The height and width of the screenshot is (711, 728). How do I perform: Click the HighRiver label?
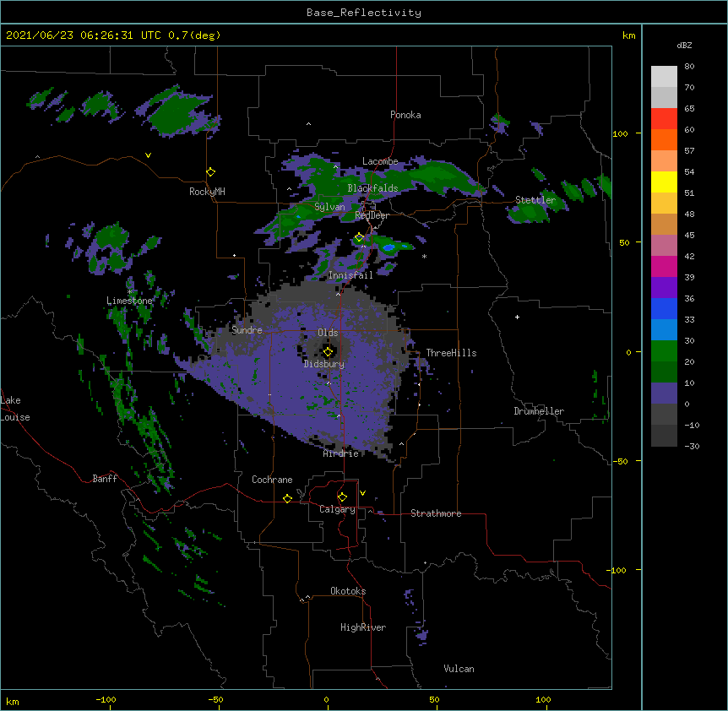(363, 627)
